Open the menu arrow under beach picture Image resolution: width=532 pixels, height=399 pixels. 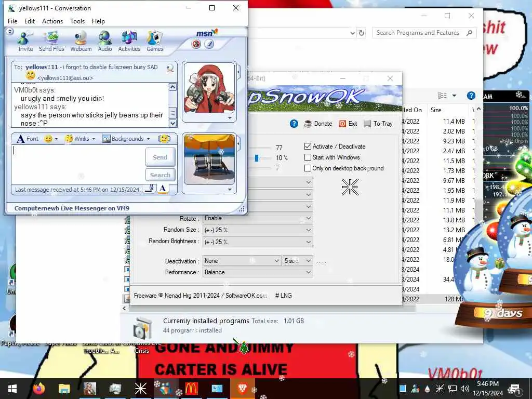pyautogui.click(x=230, y=190)
